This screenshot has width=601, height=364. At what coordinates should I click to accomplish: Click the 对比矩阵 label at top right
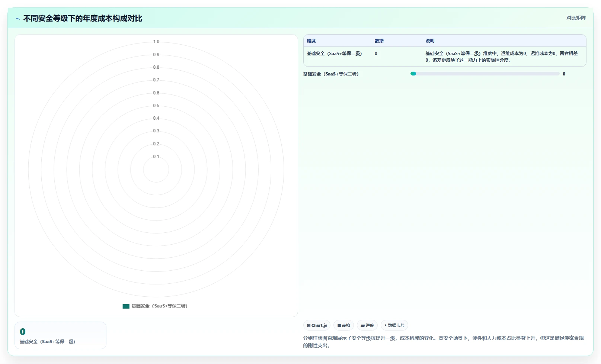click(576, 18)
